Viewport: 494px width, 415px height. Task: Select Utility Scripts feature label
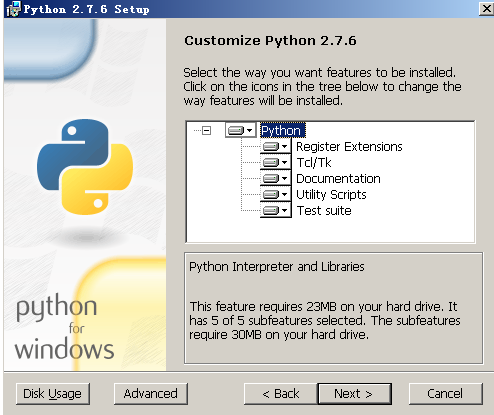click(x=331, y=195)
